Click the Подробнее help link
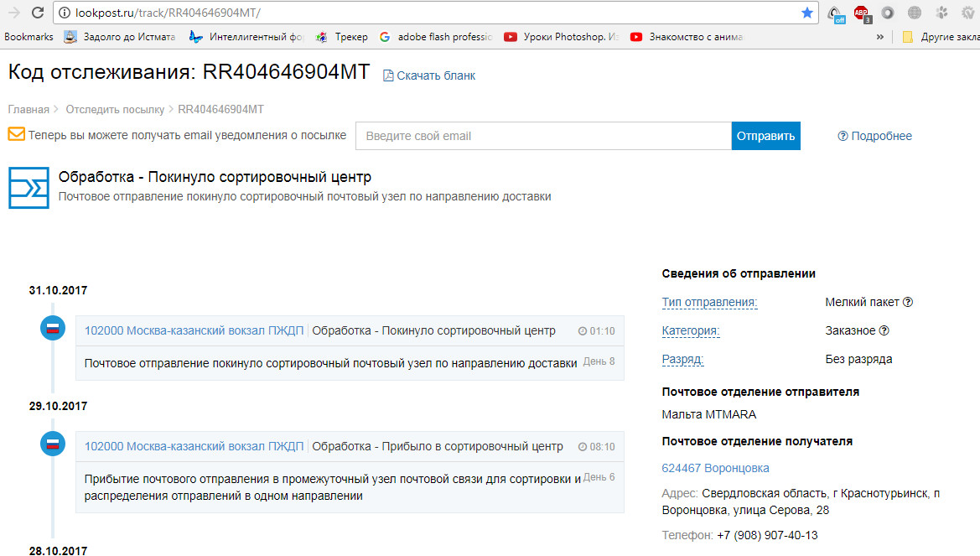This screenshot has height=556, width=980. pyautogui.click(x=875, y=136)
